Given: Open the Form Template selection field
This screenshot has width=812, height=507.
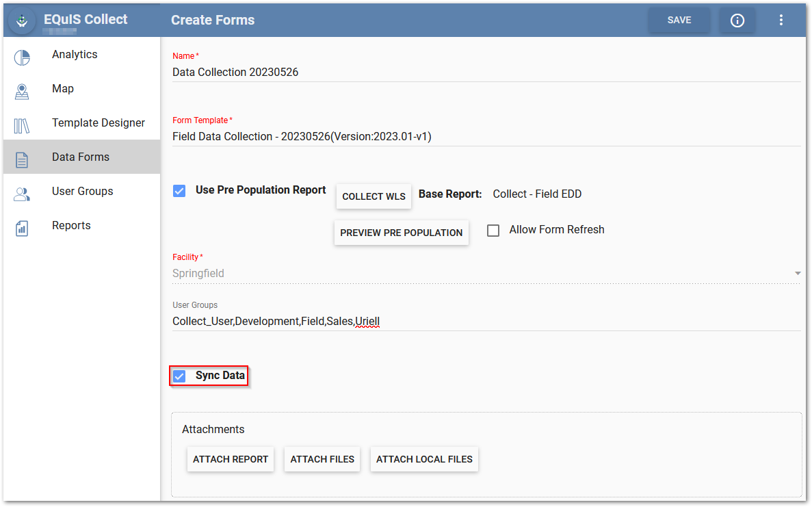Looking at the screenshot, I should click(486, 137).
